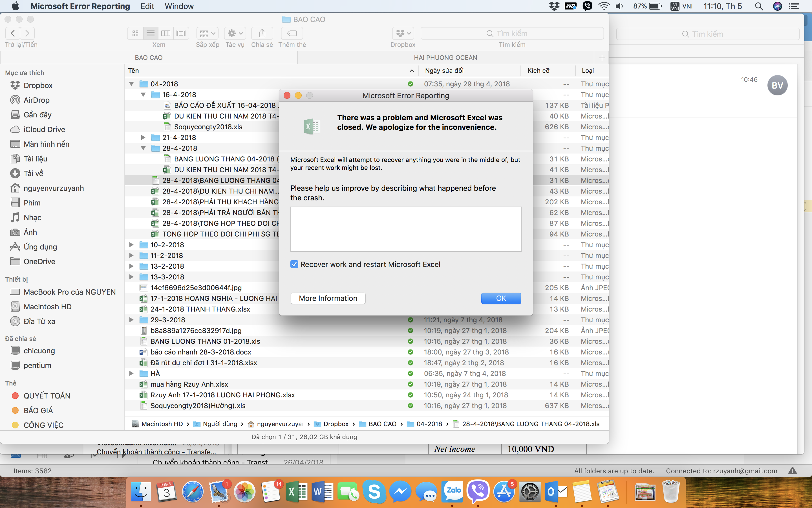The image size is (812, 508).
Task: Select iCloud Drive in the sidebar
Action: tap(44, 129)
